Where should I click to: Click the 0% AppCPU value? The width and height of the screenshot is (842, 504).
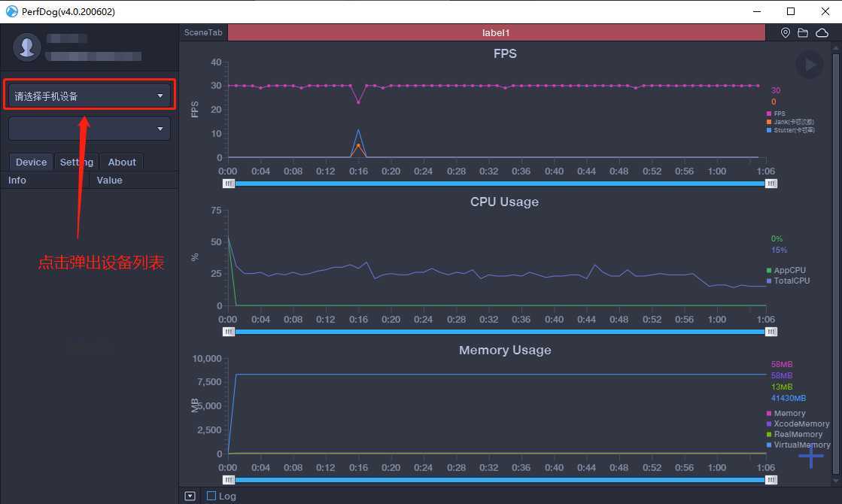pyautogui.click(x=777, y=239)
